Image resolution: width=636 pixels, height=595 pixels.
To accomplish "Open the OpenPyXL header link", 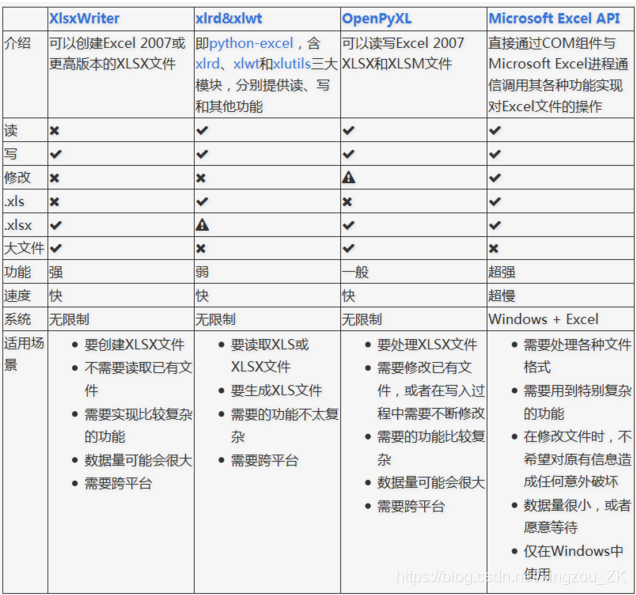I will point(377,19).
